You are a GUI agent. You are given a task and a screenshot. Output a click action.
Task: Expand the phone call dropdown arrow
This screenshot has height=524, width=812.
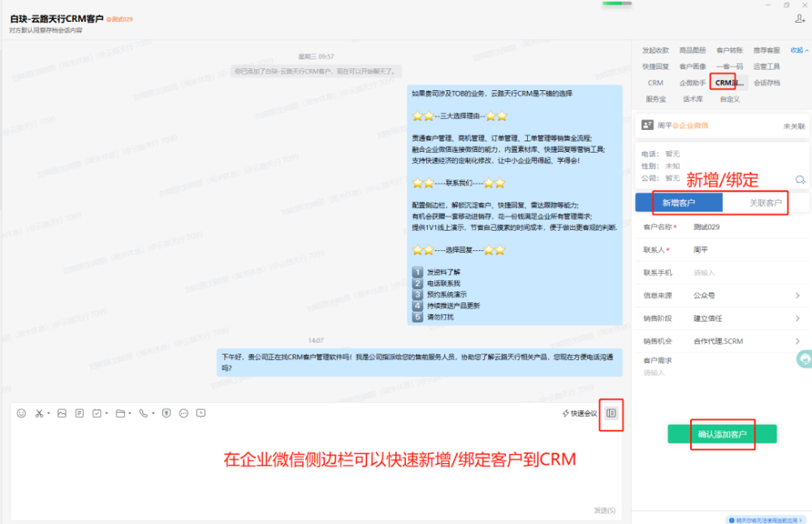(153, 413)
